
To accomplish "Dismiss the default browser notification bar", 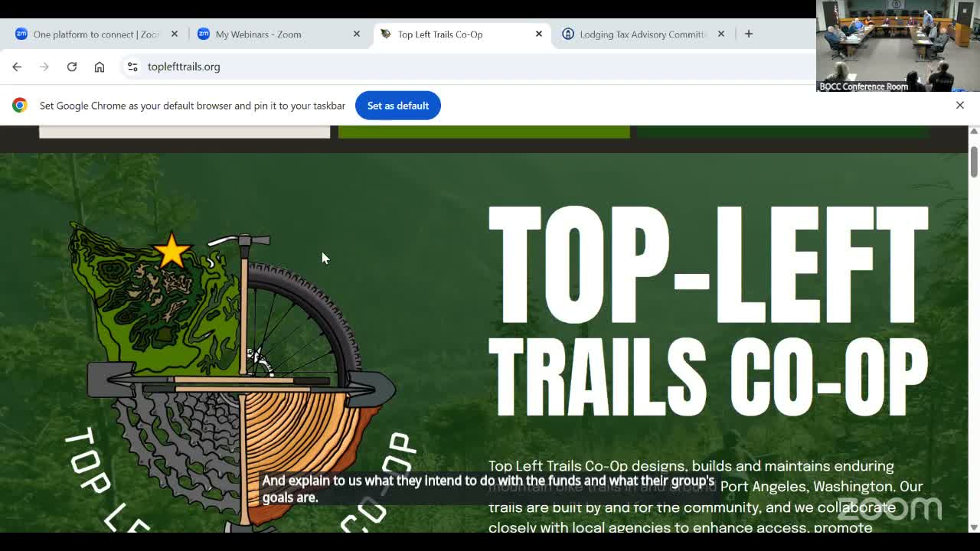I will pyautogui.click(x=960, y=105).
